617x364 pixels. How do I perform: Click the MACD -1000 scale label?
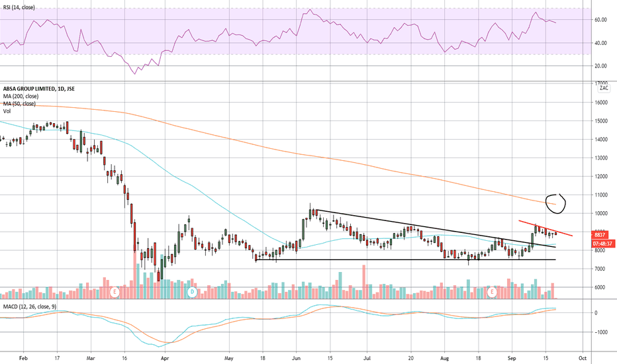tap(601, 332)
